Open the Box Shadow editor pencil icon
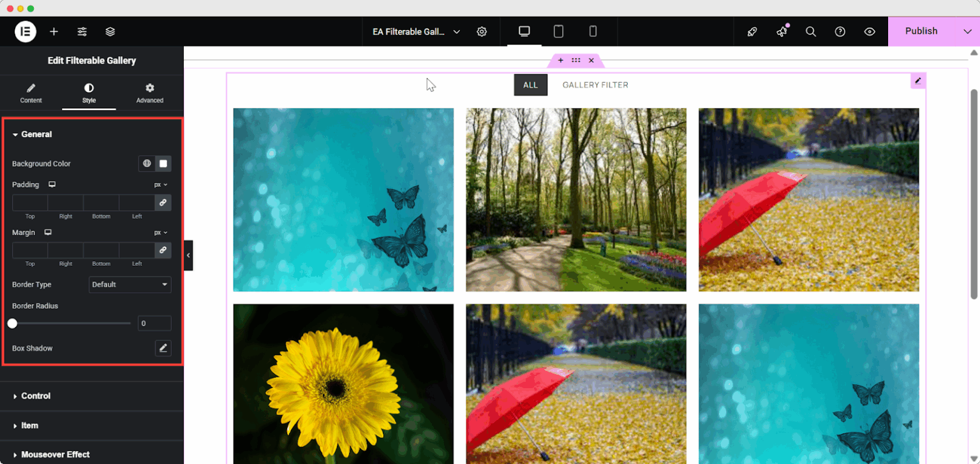The image size is (980, 464). [163, 348]
